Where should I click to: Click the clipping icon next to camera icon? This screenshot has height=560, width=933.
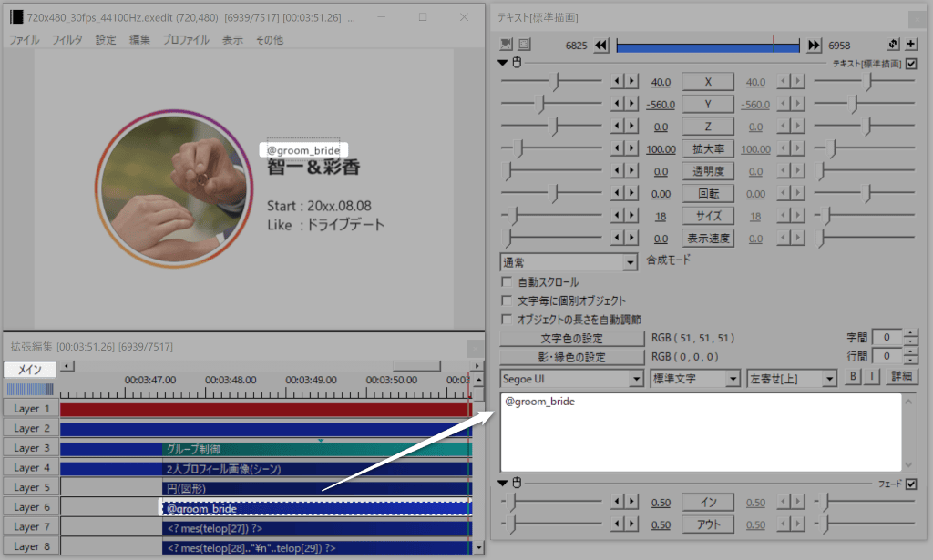pyautogui.click(x=524, y=45)
